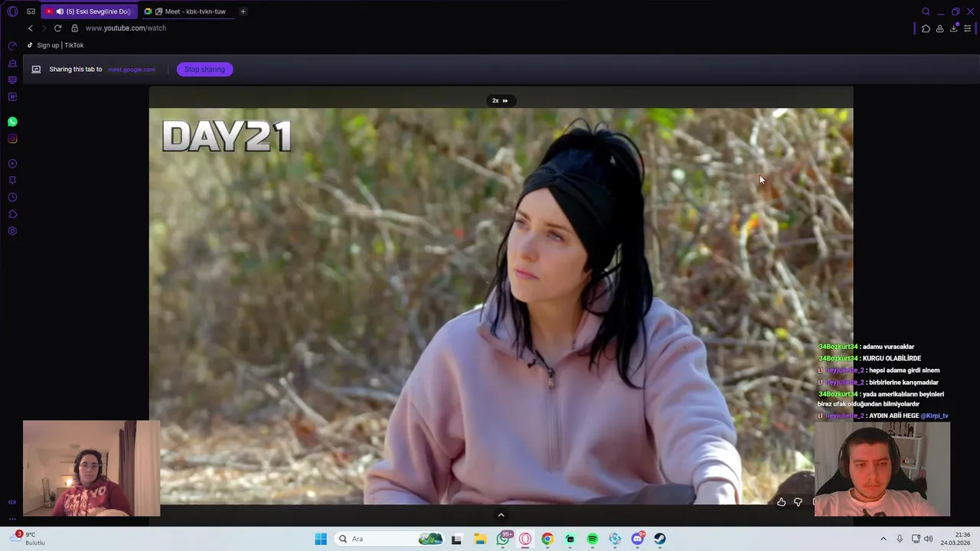980x551 pixels.
Task: Click the taskbar Ara search box
Action: click(389, 539)
